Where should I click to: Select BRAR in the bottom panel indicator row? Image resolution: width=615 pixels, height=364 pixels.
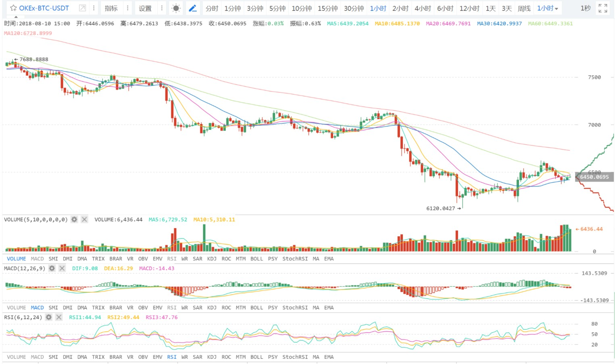(116, 357)
